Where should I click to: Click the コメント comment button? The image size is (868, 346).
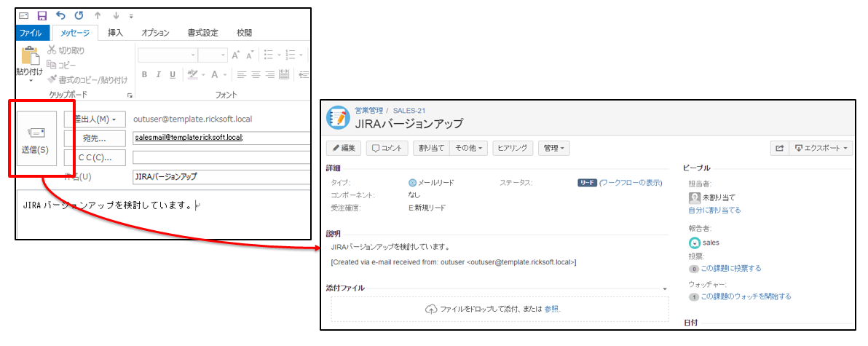[x=387, y=149]
